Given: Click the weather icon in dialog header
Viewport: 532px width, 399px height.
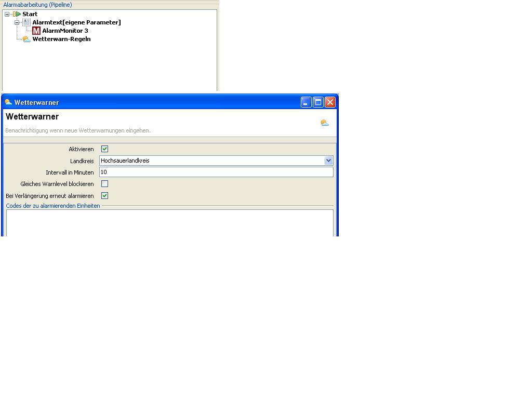Looking at the screenshot, I should pos(325,123).
